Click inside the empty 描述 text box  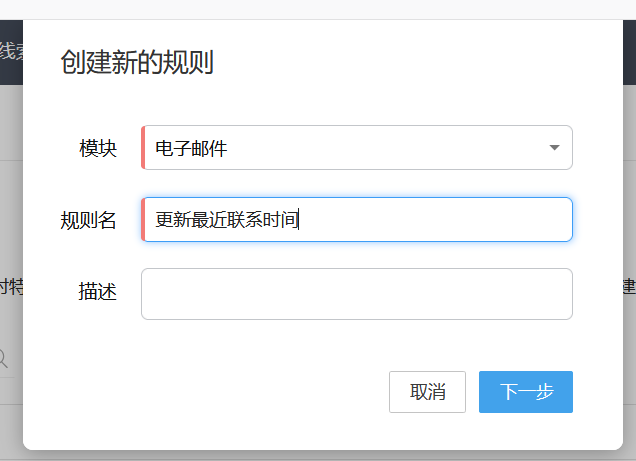click(x=356, y=294)
